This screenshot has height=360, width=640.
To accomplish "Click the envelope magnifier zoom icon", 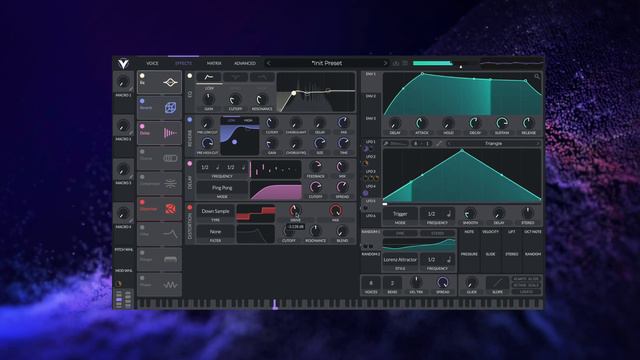I will coord(537,76).
